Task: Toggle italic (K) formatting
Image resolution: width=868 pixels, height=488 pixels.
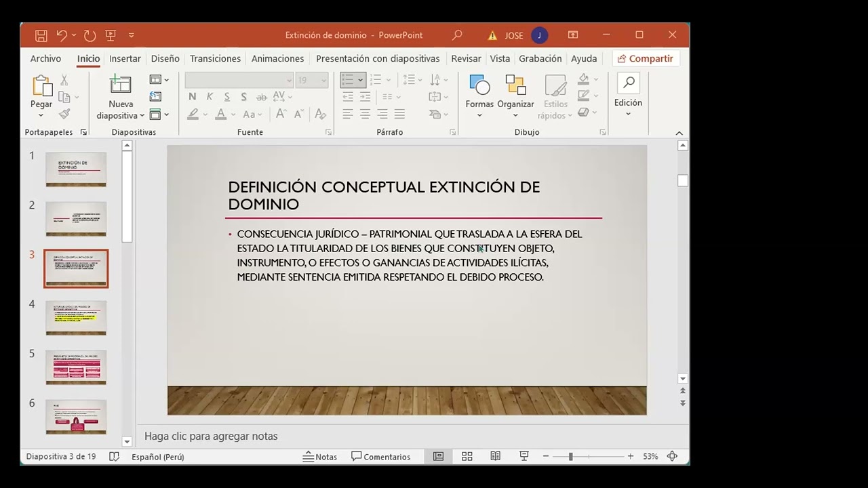Action: [210, 97]
